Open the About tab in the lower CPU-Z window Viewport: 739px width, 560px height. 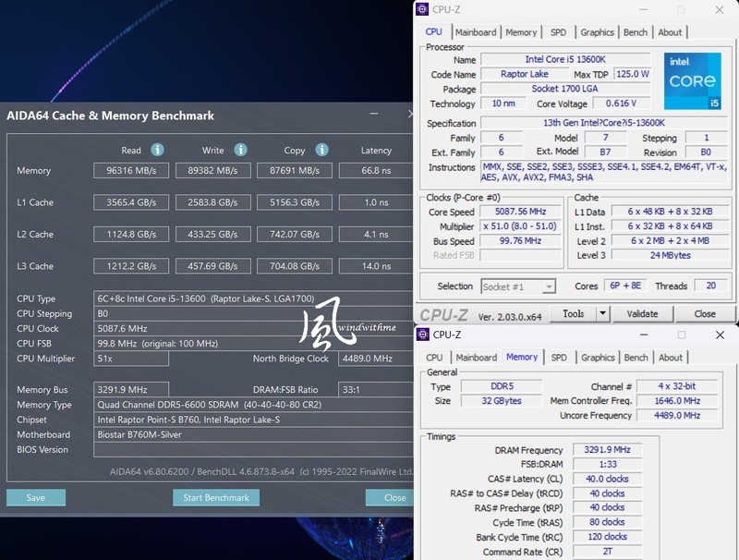(x=671, y=358)
